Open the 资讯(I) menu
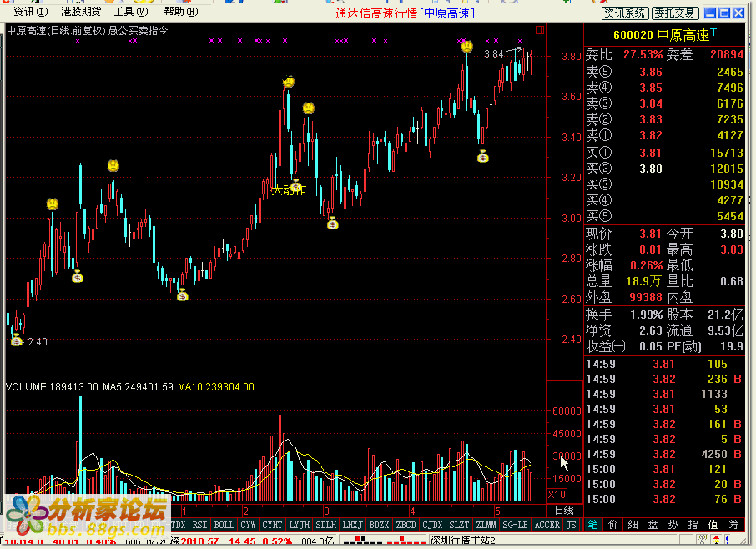 pyautogui.click(x=31, y=12)
